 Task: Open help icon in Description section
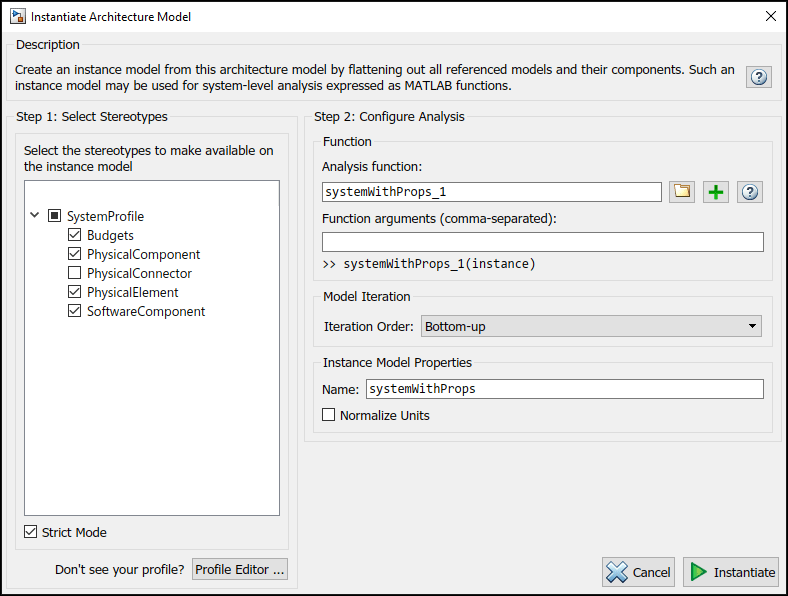pos(759,77)
